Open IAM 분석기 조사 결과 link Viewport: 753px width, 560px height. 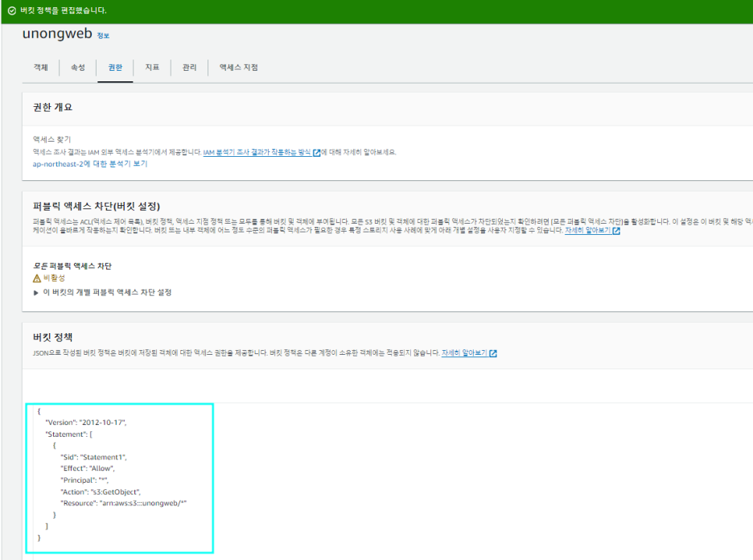(x=257, y=152)
